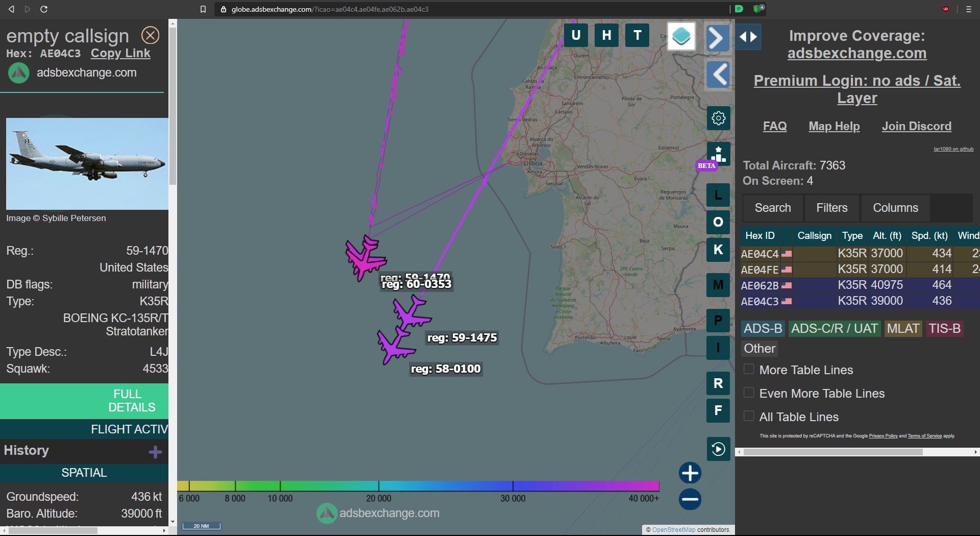Toggle the sidebar with the double-arrow button
This screenshot has height=536, width=980.
coord(748,37)
